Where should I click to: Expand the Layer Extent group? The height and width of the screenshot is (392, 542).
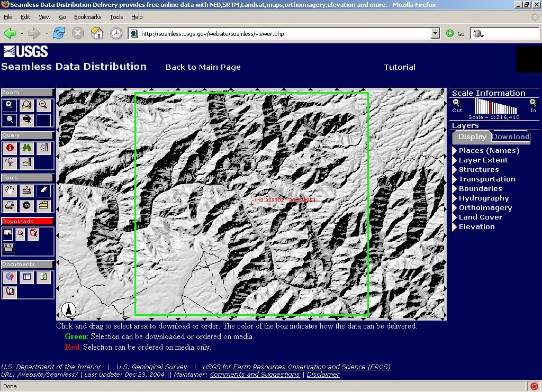(455, 160)
